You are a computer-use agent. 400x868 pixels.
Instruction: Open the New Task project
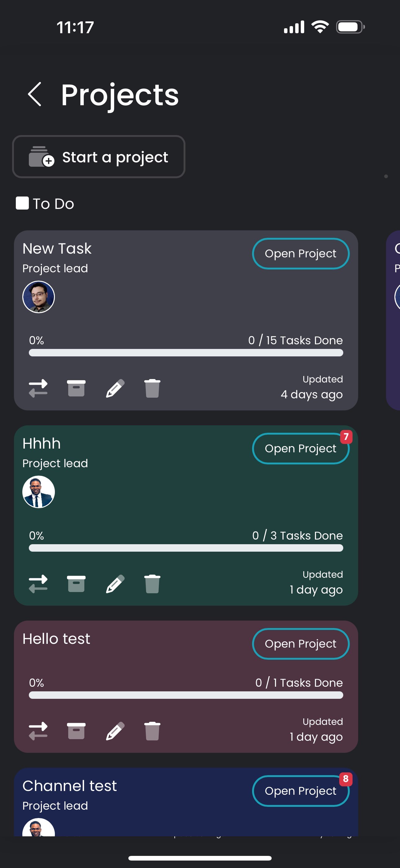tap(301, 253)
